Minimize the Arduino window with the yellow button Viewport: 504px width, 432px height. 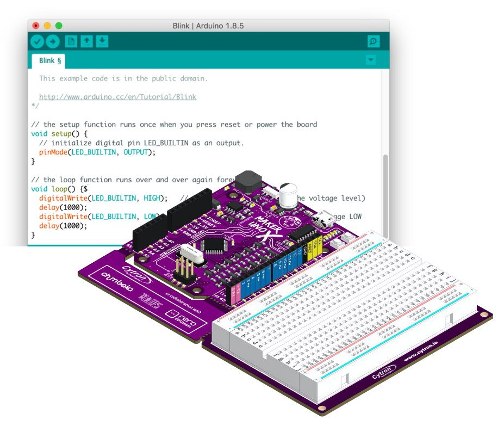pyautogui.click(x=47, y=26)
